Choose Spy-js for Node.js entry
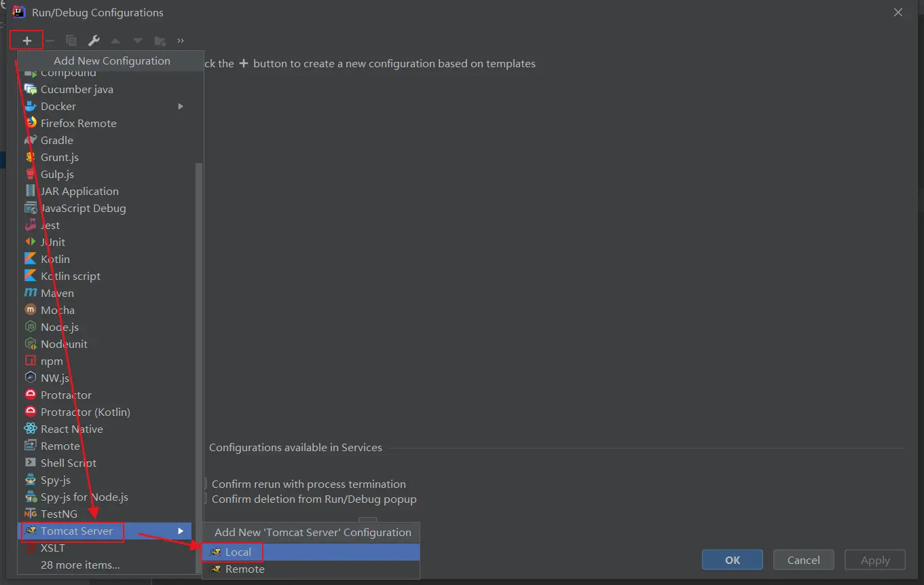924x585 pixels. click(x=105, y=497)
